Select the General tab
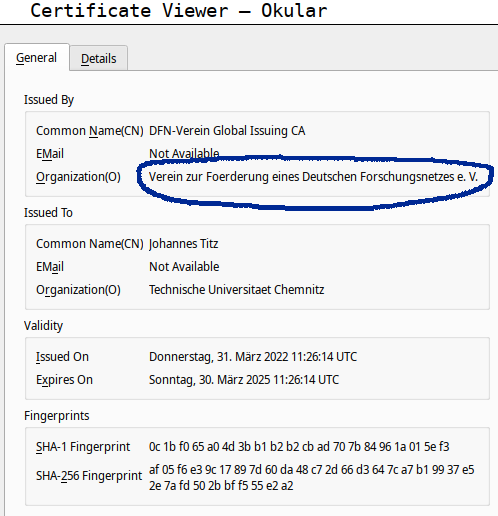 [x=37, y=58]
